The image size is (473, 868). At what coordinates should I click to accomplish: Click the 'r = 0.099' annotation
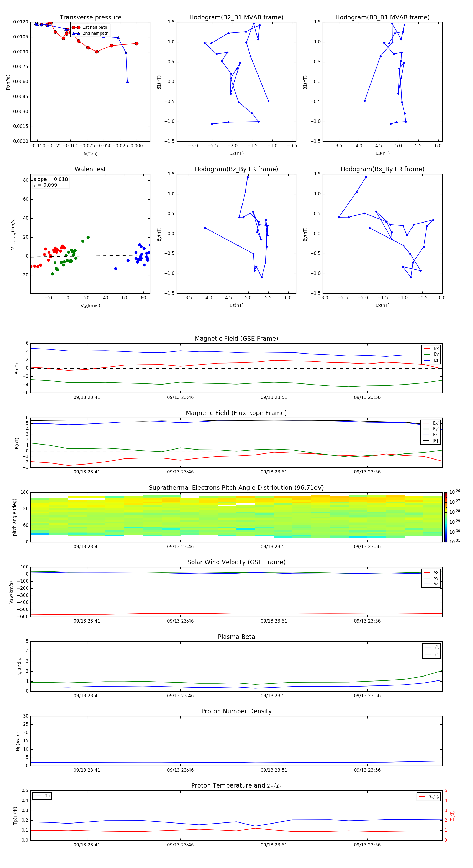click(45, 185)
